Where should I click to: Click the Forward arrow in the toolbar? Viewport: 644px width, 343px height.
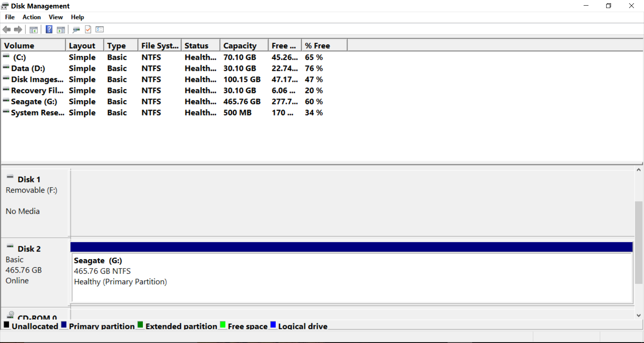(18, 29)
